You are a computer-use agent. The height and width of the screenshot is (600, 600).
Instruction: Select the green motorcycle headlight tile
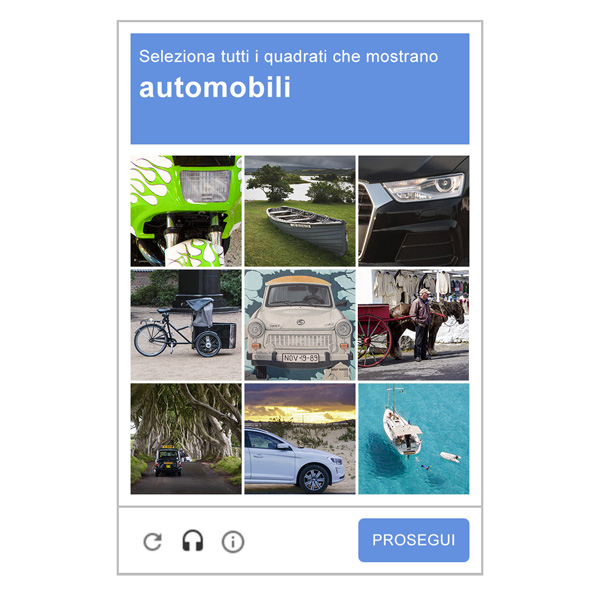(x=186, y=211)
